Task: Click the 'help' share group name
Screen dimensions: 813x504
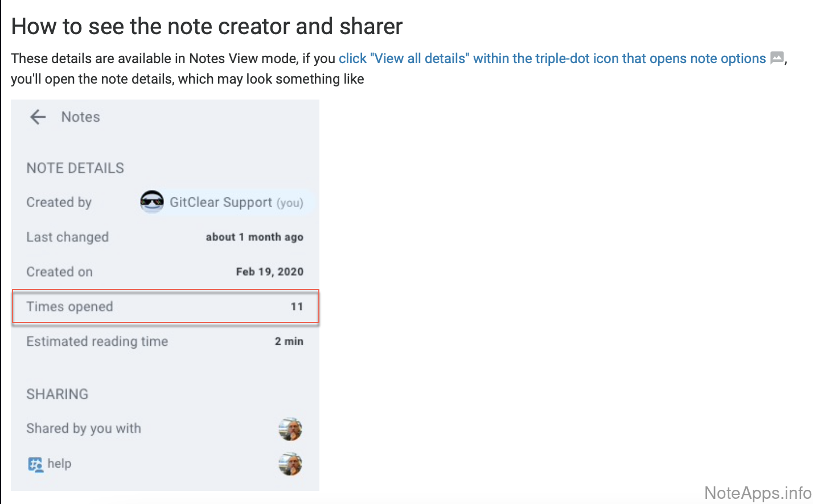Action: 59,464
